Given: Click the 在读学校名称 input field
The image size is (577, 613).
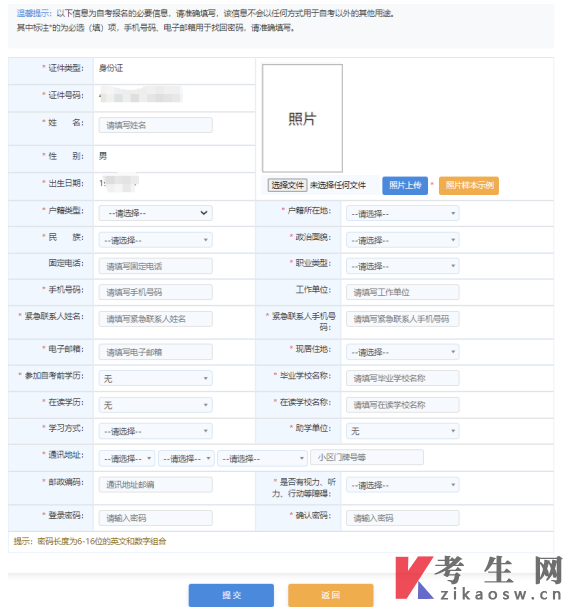Looking at the screenshot, I should (403, 405).
